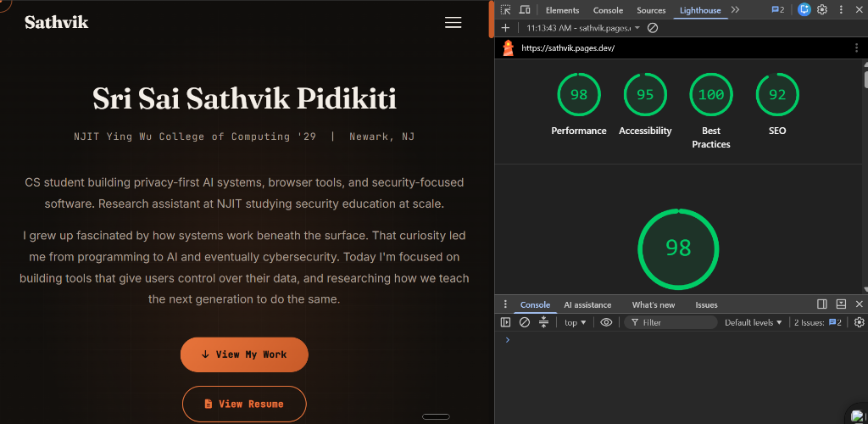Viewport: 868px width, 424px height.
Task: Close the bottom drawer
Action: point(860,304)
